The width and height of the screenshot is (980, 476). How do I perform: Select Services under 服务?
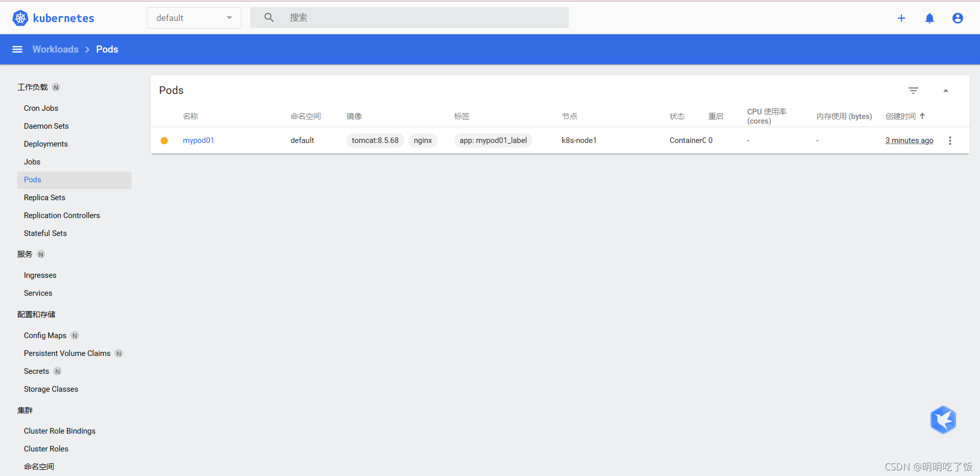pyautogui.click(x=38, y=293)
